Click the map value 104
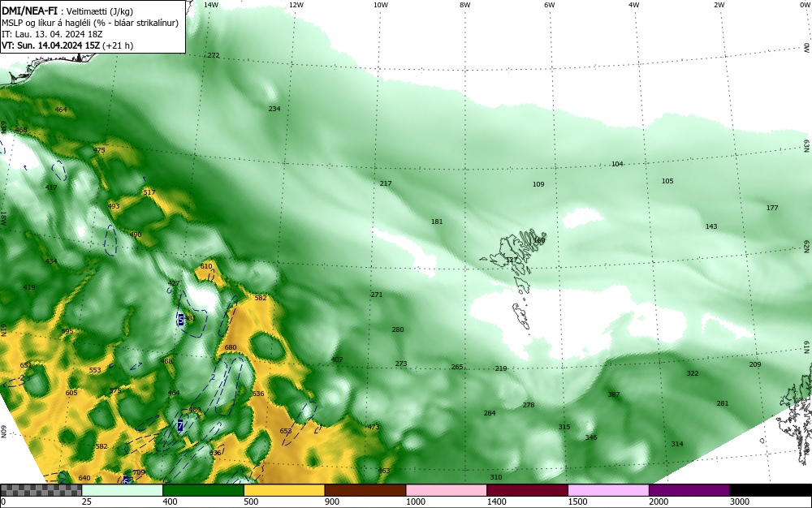 [x=617, y=164]
